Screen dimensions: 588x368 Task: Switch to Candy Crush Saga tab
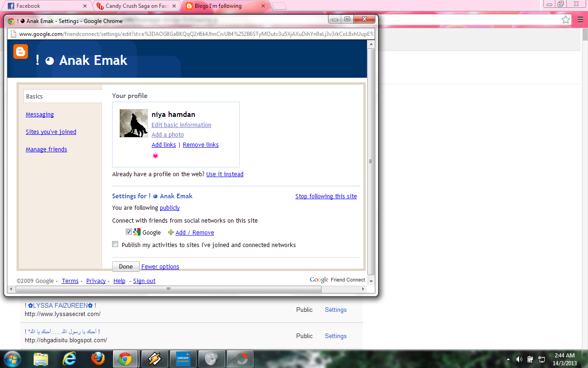(x=136, y=6)
